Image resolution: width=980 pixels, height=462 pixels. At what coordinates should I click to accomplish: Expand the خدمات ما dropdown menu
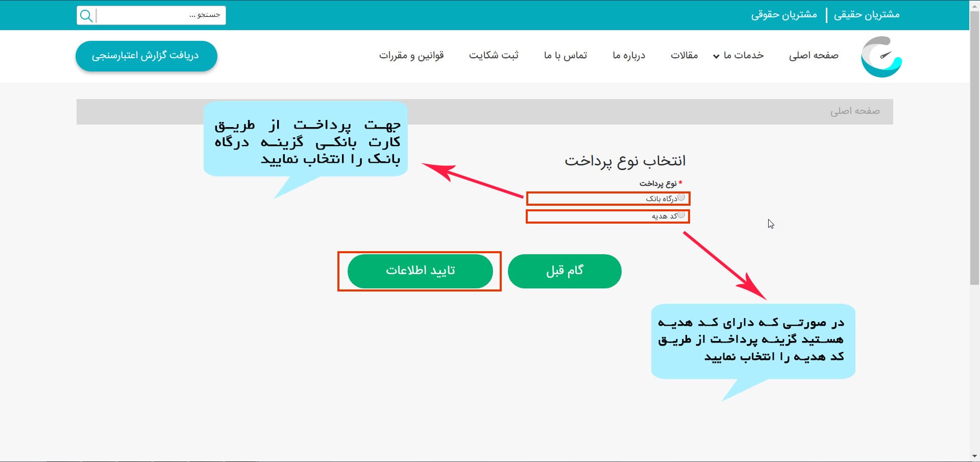[738, 55]
